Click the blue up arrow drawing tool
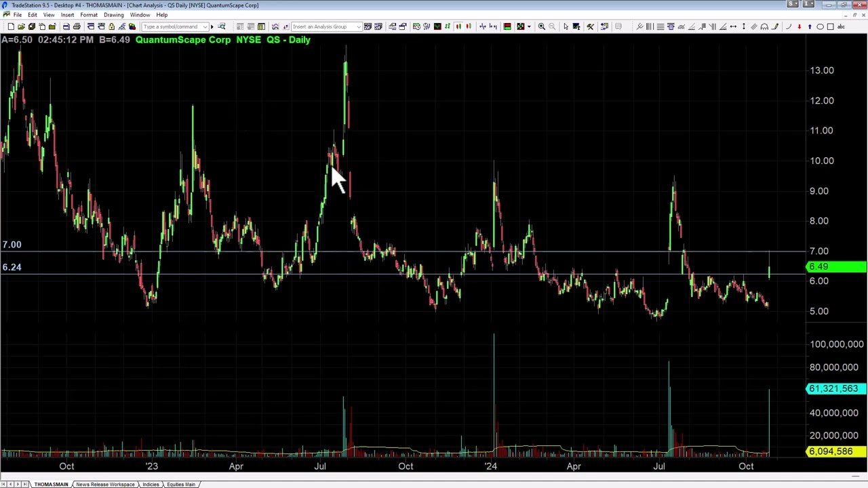868x488 pixels. point(810,26)
